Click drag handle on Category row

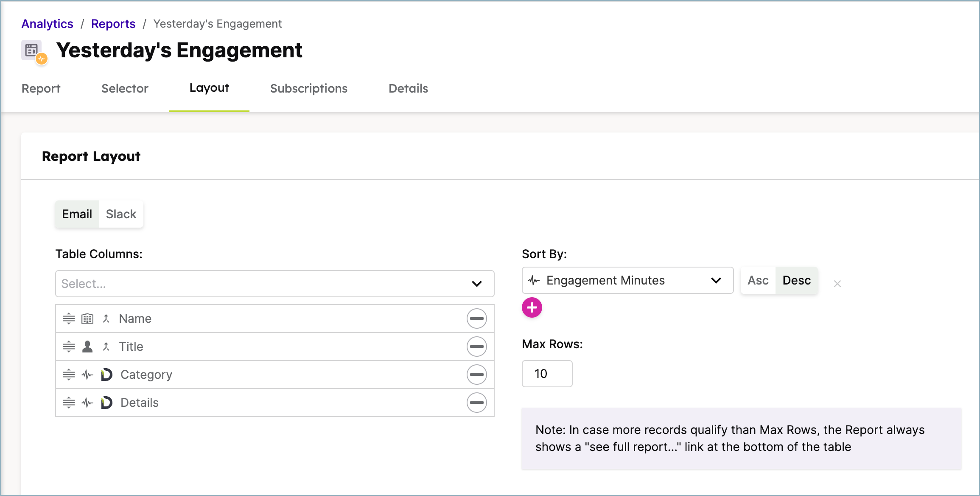[69, 375]
